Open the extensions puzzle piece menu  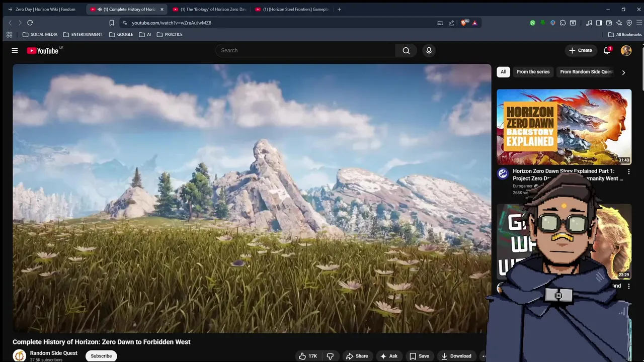[x=563, y=23]
